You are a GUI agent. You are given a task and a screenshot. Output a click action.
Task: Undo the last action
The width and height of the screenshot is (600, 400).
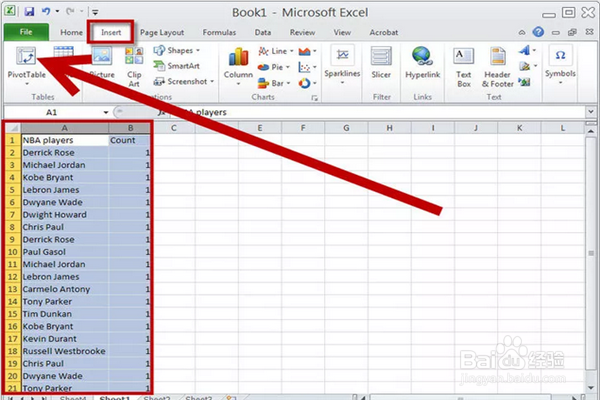coord(46,12)
